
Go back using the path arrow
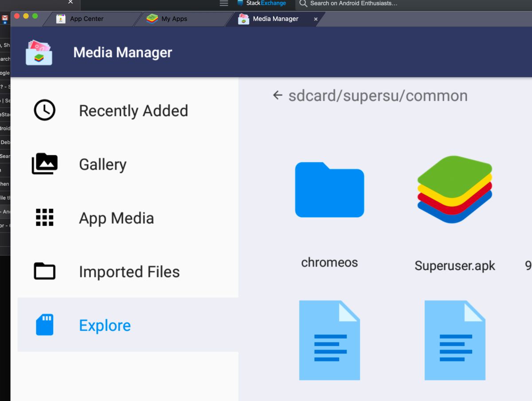pyautogui.click(x=278, y=95)
